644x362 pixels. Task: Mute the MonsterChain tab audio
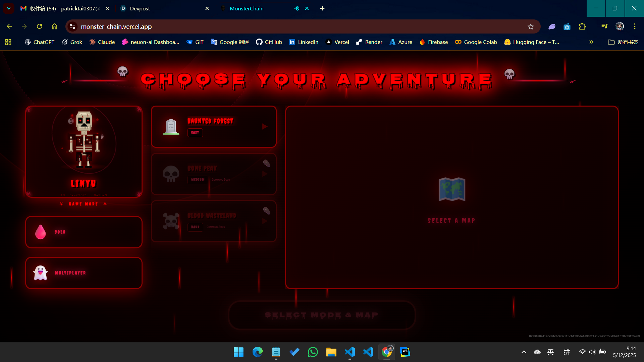[297, 8]
